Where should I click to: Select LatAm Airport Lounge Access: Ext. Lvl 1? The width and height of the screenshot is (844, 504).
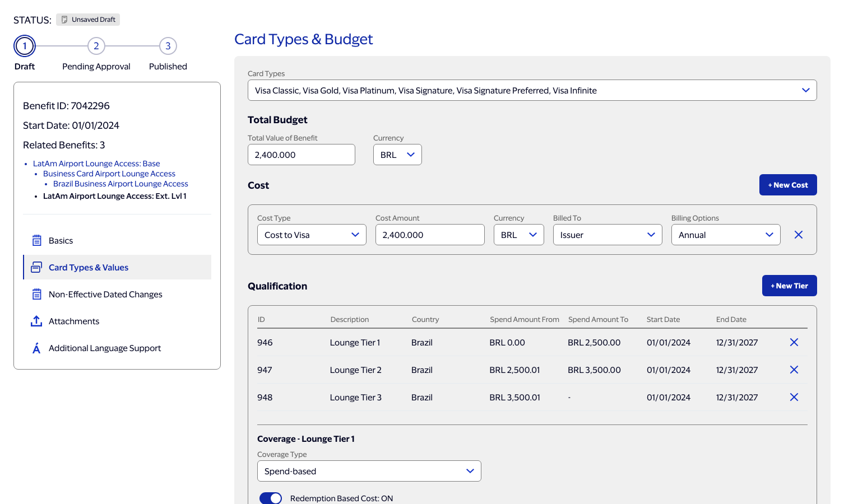115,196
